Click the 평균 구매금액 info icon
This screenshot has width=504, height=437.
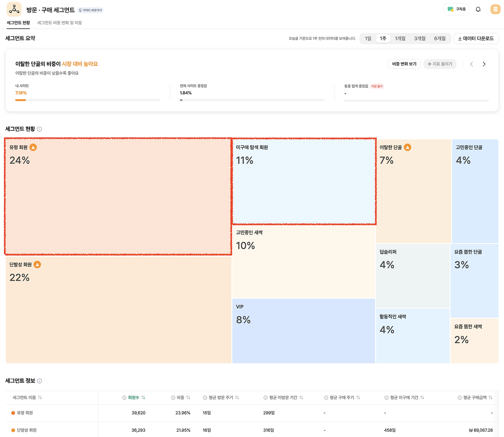pyautogui.click(x=460, y=398)
